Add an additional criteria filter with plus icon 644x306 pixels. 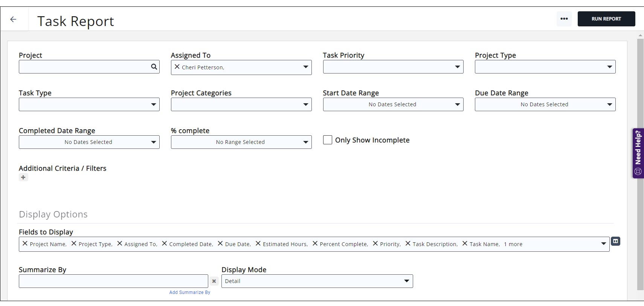(23, 177)
